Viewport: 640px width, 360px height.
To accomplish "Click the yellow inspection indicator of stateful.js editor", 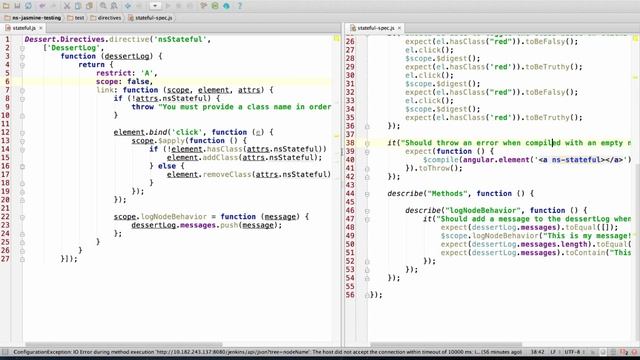I will pyautogui.click(x=336, y=38).
